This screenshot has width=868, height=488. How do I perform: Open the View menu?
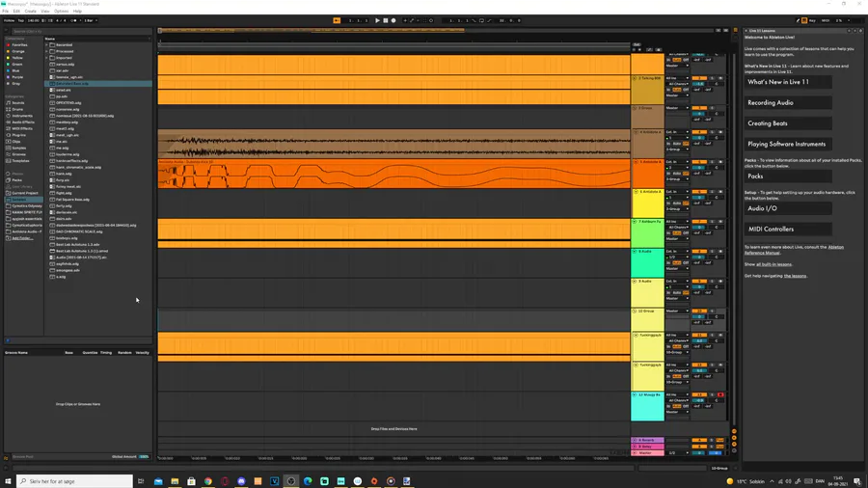click(x=45, y=11)
